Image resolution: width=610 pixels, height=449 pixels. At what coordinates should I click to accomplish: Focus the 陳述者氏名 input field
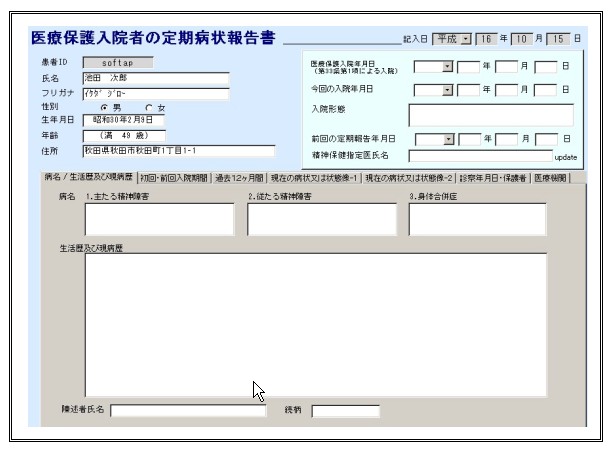click(188, 410)
